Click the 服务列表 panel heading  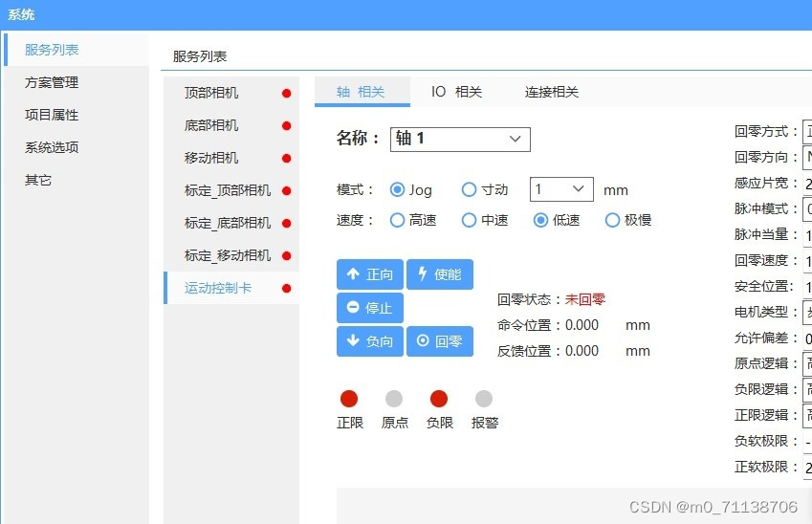click(200, 56)
